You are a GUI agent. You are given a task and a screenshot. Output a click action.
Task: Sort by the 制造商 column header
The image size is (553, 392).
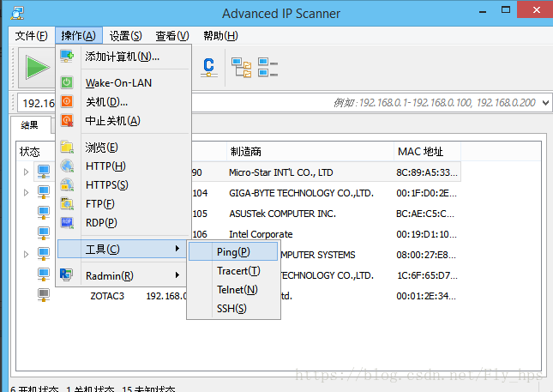tap(310, 152)
